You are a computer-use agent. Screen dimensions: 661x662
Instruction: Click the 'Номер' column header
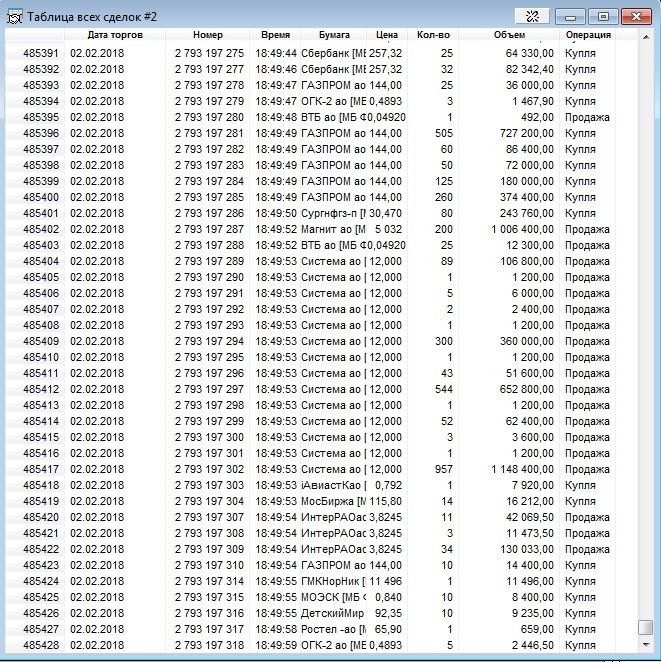point(208,35)
